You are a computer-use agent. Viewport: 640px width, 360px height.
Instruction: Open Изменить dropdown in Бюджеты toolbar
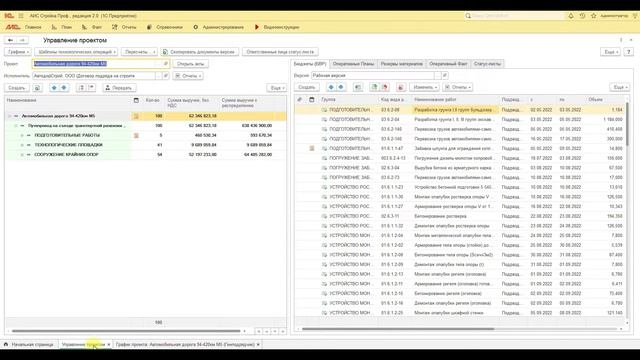[424, 87]
